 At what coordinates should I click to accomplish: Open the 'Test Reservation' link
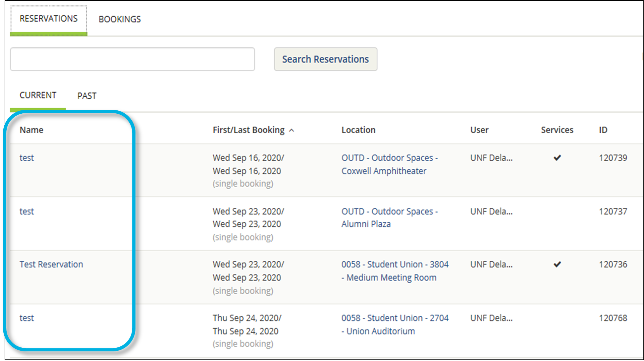[51, 265]
